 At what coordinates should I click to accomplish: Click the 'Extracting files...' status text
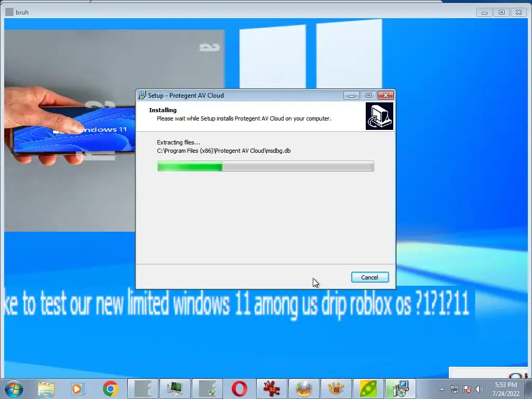179,142
